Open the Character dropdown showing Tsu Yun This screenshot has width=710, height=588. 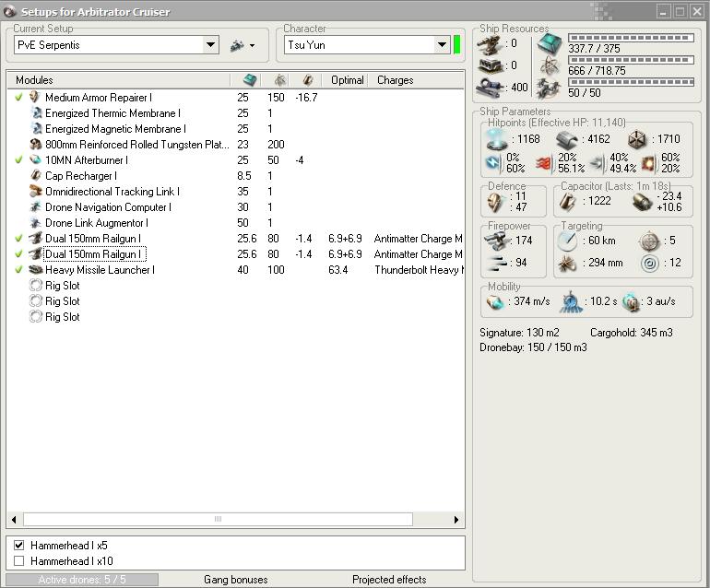pos(442,45)
